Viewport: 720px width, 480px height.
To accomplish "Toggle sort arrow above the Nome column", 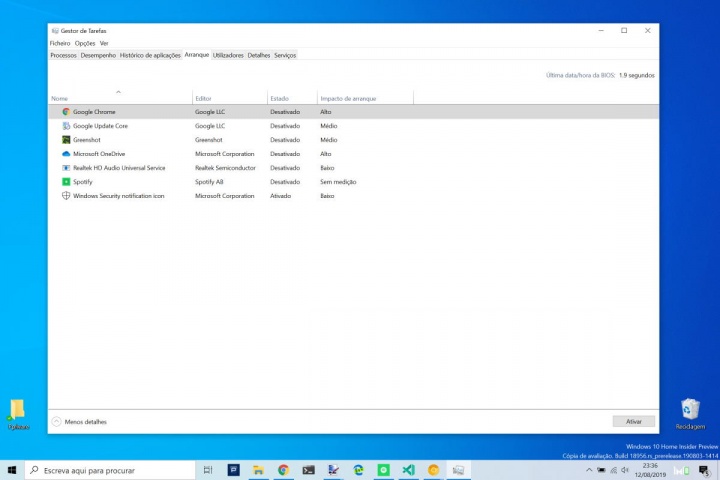I will click(x=118, y=92).
